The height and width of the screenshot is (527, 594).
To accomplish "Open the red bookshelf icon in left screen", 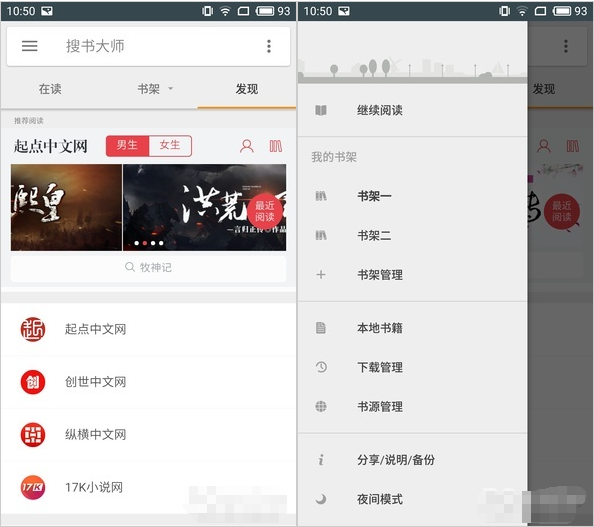I will [x=276, y=146].
